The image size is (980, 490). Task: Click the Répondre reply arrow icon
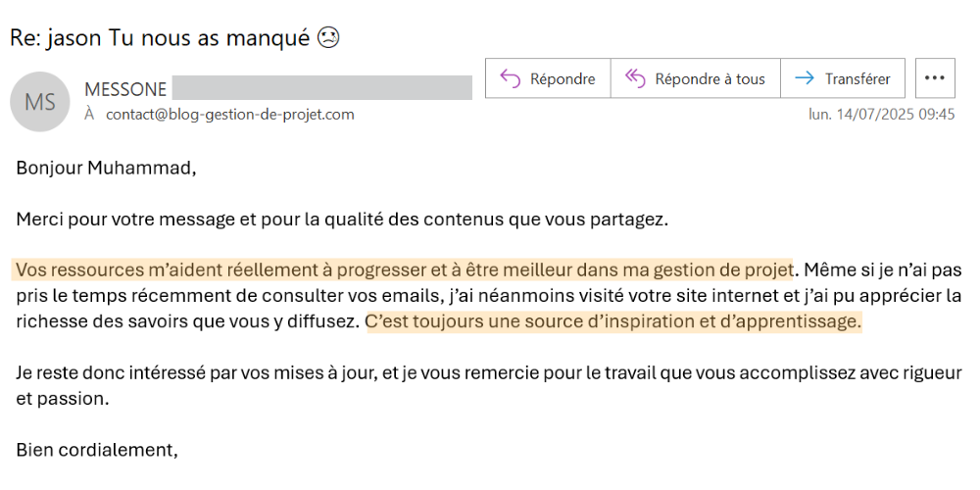tap(510, 78)
